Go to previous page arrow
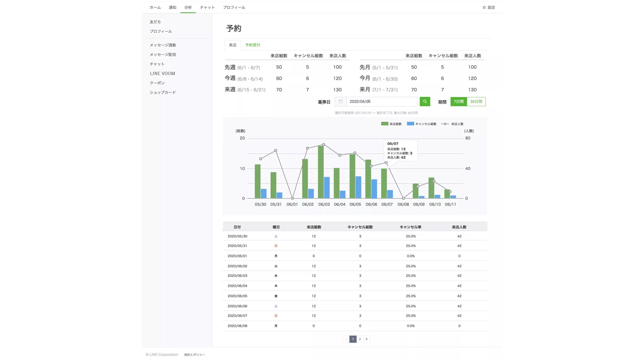This screenshot has height=362, width=644. pos(346,339)
